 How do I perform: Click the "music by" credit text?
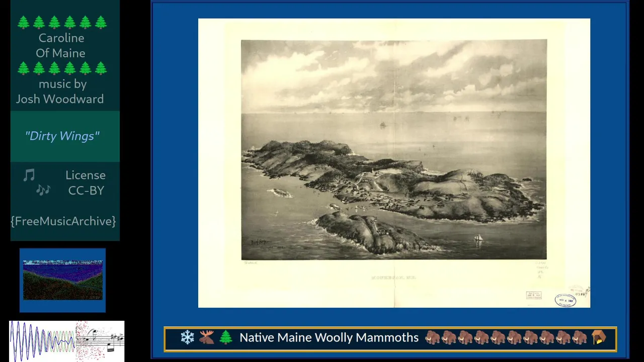pos(63,84)
